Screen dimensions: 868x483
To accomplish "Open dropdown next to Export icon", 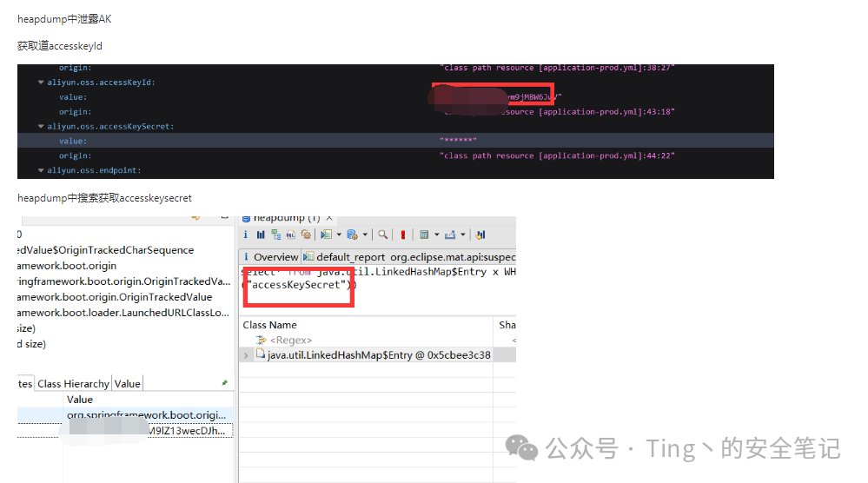I will click(x=463, y=235).
